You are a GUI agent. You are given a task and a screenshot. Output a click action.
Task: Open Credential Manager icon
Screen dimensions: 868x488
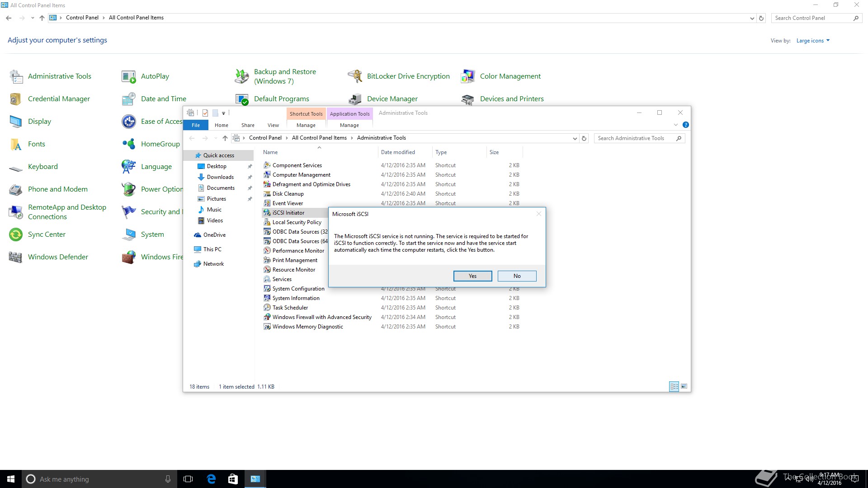tap(16, 99)
